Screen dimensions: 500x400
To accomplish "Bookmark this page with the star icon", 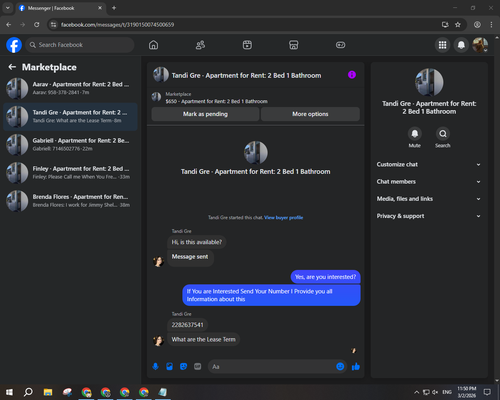I will (x=458, y=25).
